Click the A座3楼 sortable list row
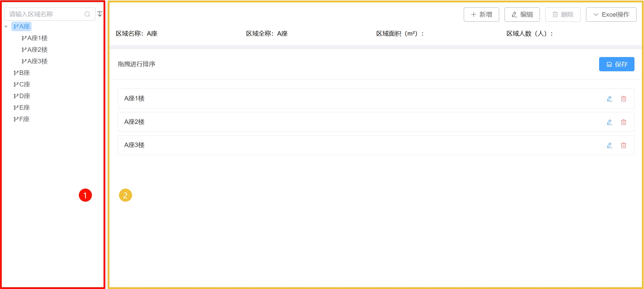 coord(376,145)
